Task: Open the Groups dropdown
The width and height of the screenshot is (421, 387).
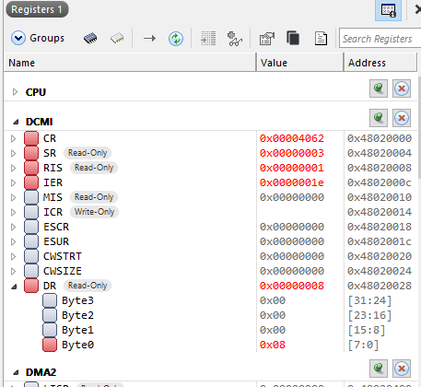Action: 38,38
